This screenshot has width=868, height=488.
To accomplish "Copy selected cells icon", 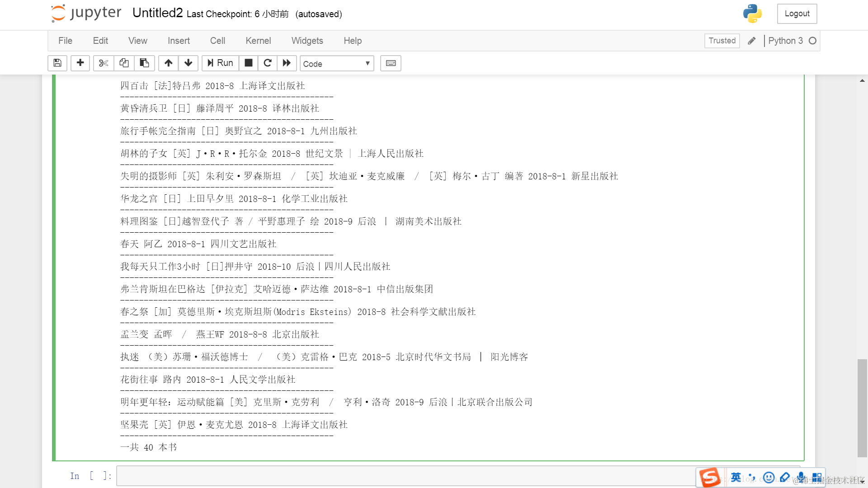I will (x=124, y=63).
